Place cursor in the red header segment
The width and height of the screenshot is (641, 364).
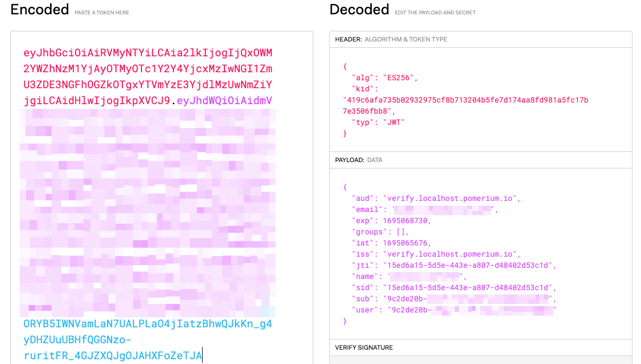tap(106, 69)
